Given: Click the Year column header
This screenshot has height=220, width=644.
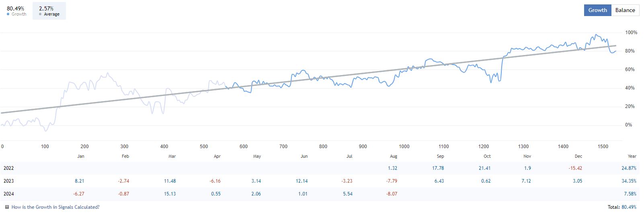Looking at the screenshot, I should (x=632, y=156).
